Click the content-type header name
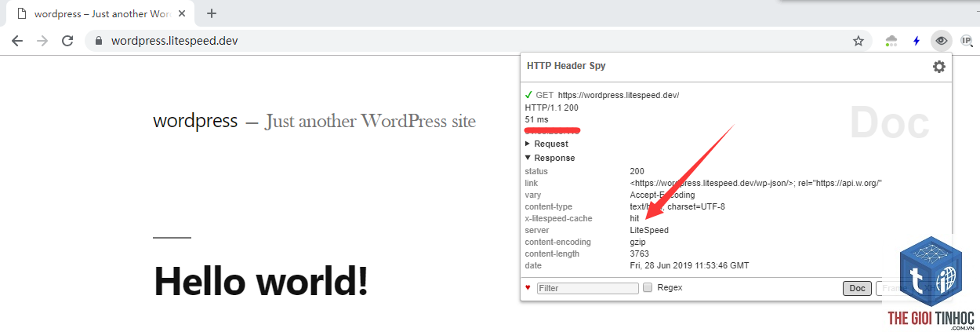The image size is (980, 332). coord(547,206)
